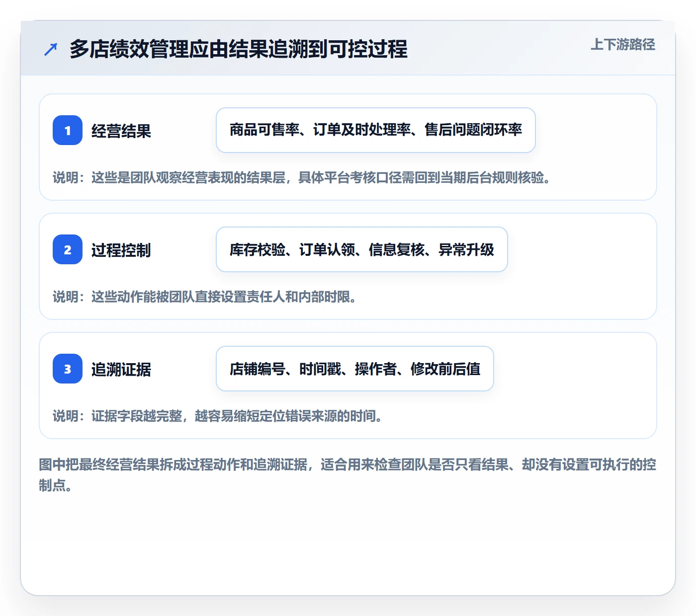The image size is (696, 616).
Task: Click the box listing 商品可售率、订单及时处理率、售后问题闭环率
Action: point(376,130)
